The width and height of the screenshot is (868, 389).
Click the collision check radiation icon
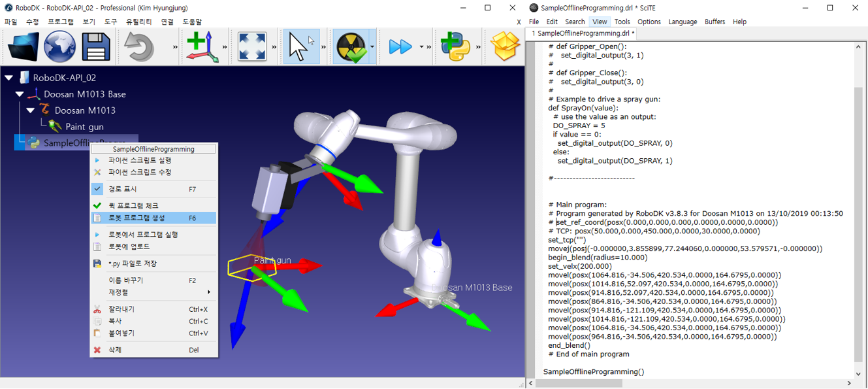coord(351,46)
